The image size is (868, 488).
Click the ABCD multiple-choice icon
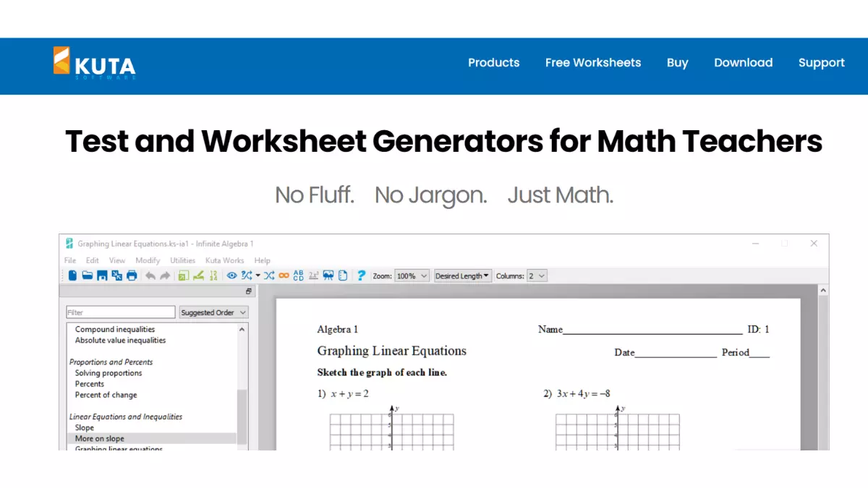(299, 275)
